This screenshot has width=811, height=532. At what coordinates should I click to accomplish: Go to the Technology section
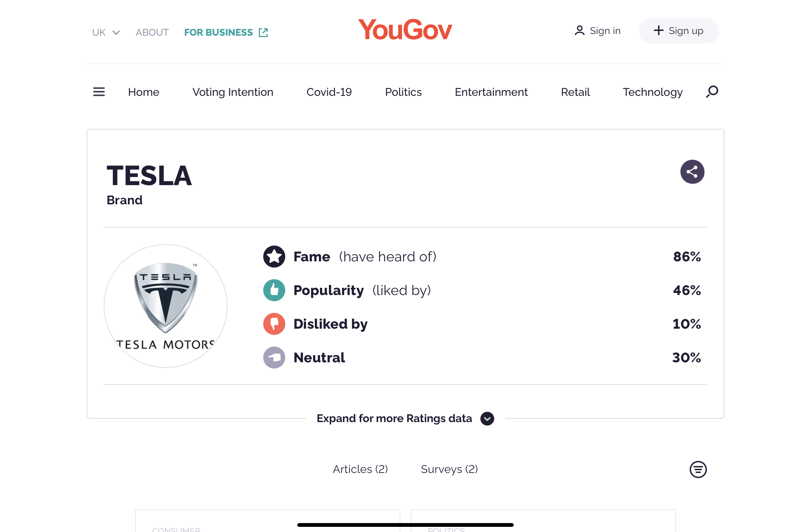[x=652, y=92]
